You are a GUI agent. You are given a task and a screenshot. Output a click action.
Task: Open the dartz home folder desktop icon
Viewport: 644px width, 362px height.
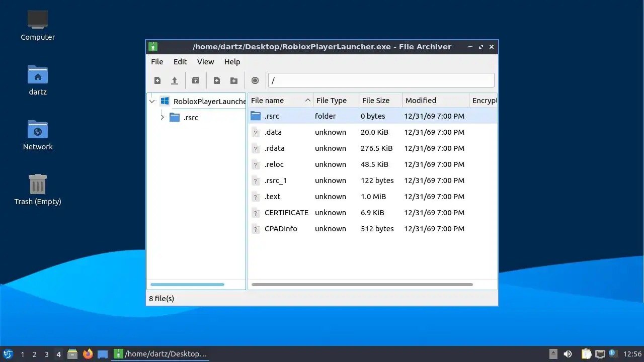pyautogui.click(x=38, y=80)
